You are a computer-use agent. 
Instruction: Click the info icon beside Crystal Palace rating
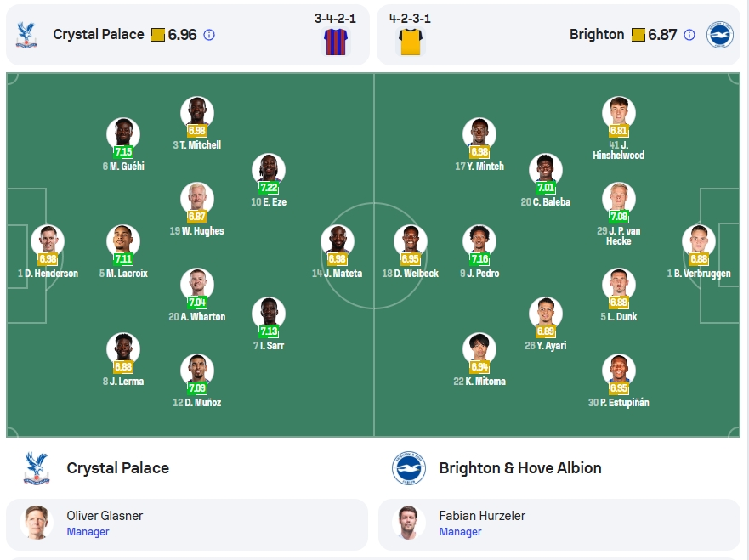pyautogui.click(x=209, y=35)
